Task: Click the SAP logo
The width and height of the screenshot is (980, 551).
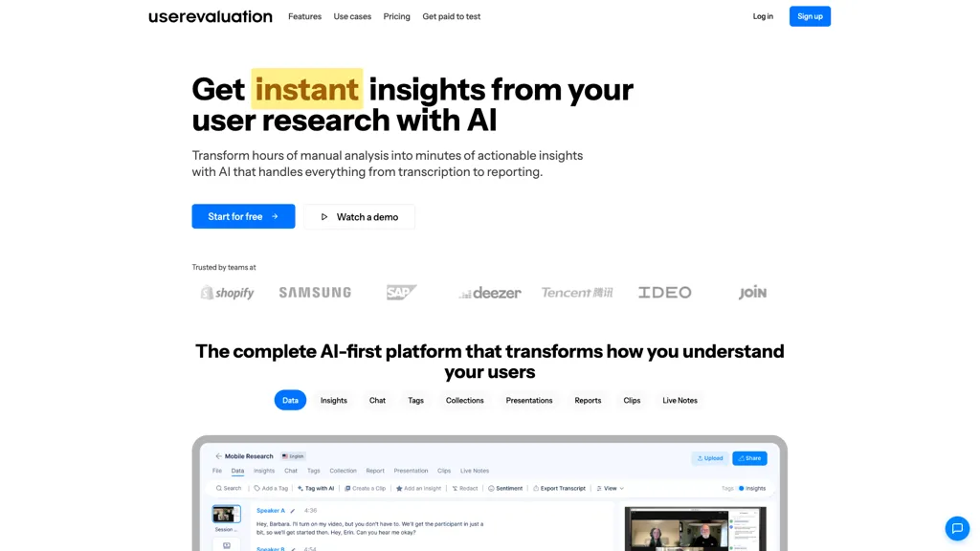Action: click(401, 292)
